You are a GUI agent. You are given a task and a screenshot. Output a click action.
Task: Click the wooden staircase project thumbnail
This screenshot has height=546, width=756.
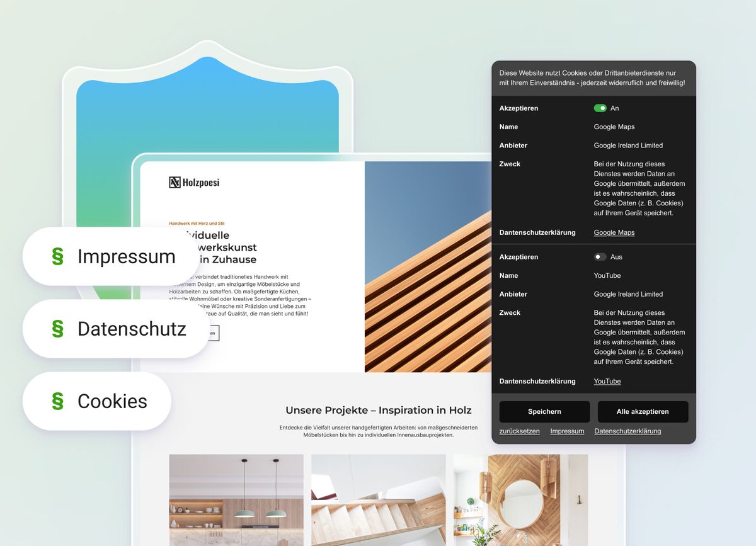point(379,500)
